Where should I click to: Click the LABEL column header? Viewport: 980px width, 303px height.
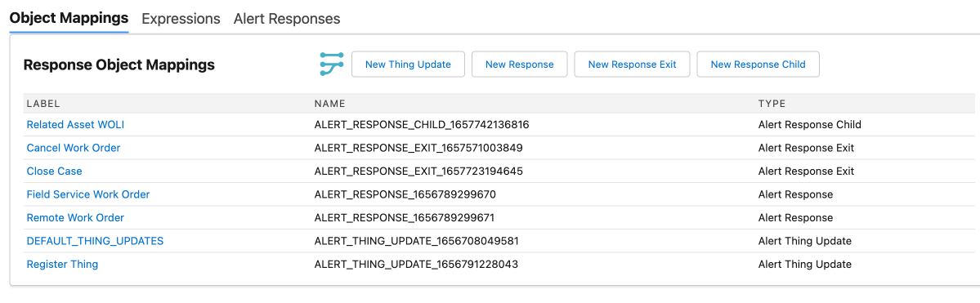click(43, 104)
